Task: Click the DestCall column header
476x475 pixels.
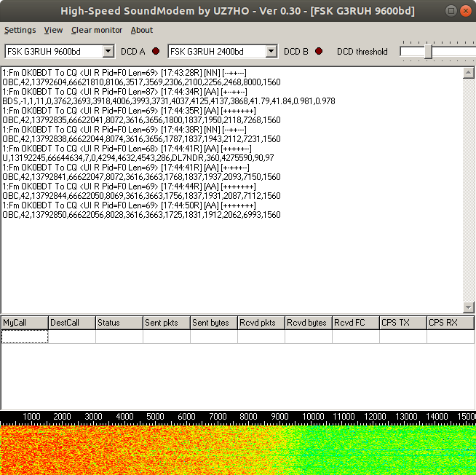Action: click(x=72, y=323)
